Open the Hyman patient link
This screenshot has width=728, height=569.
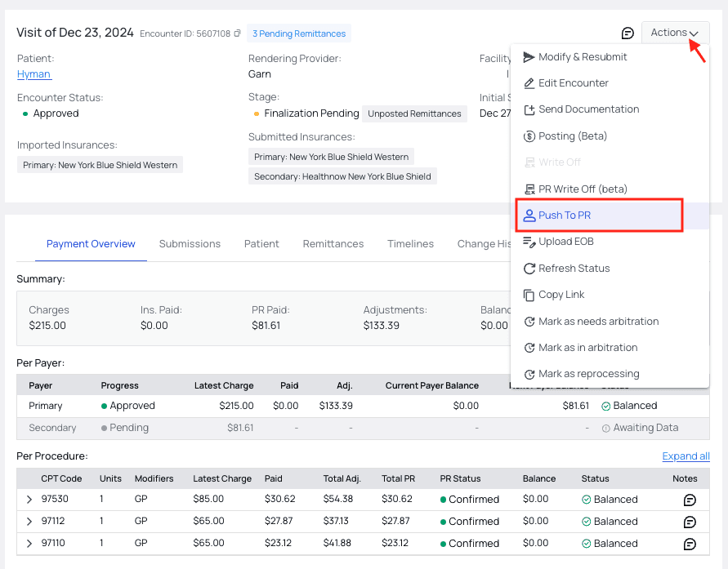[x=34, y=74]
